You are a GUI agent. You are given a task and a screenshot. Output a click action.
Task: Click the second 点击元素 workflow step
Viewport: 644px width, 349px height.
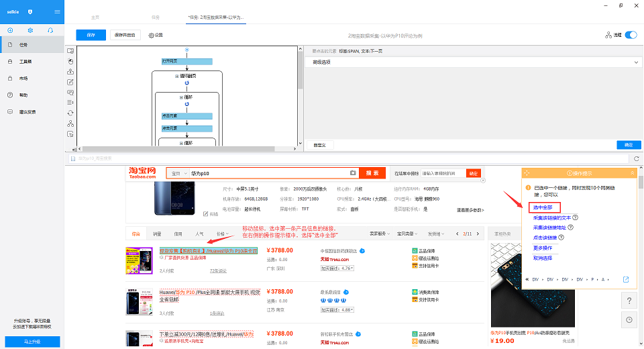coord(187,129)
